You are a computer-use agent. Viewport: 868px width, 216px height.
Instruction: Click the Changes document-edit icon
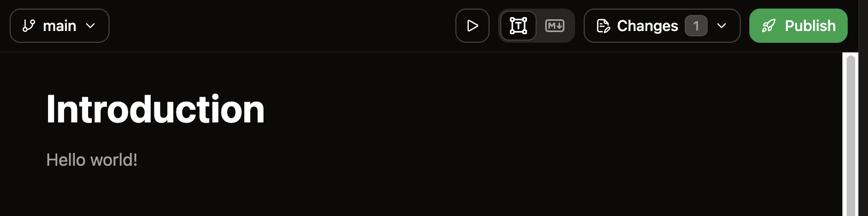603,26
